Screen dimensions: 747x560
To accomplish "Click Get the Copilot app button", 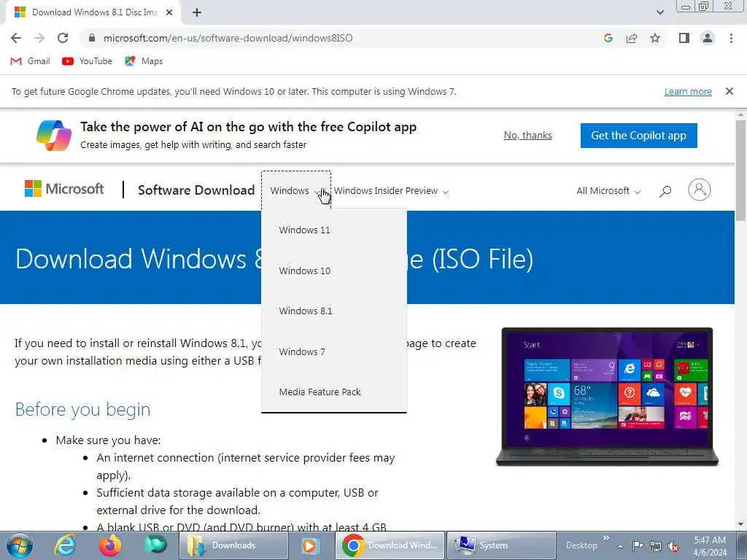I will pyautogui.click(x=638, y=135).
